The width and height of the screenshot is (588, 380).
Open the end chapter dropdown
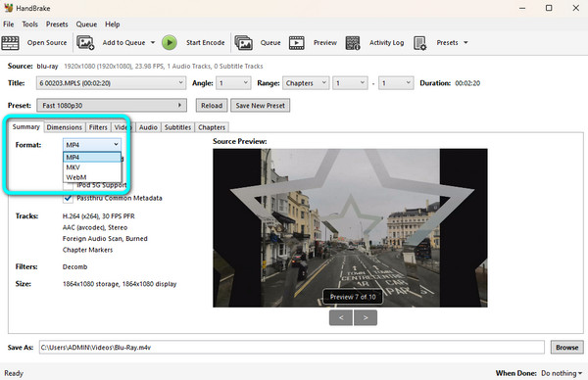click(x=396, y=83)
